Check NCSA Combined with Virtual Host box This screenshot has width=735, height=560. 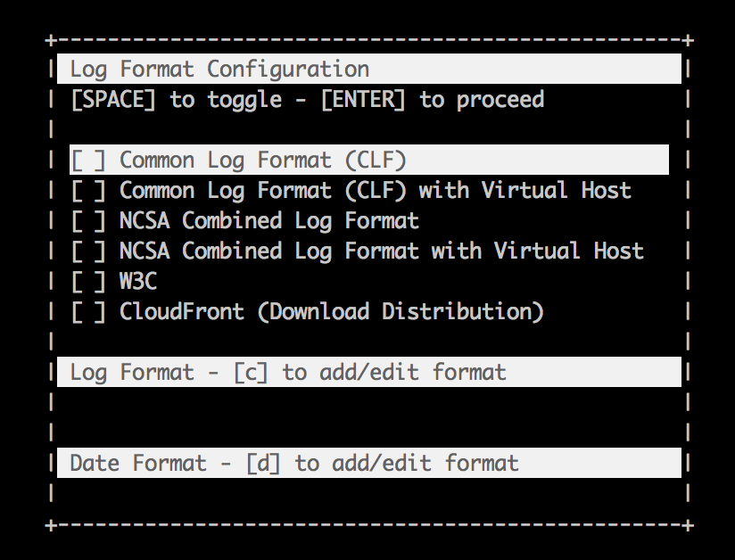click(x=88, y=251)
